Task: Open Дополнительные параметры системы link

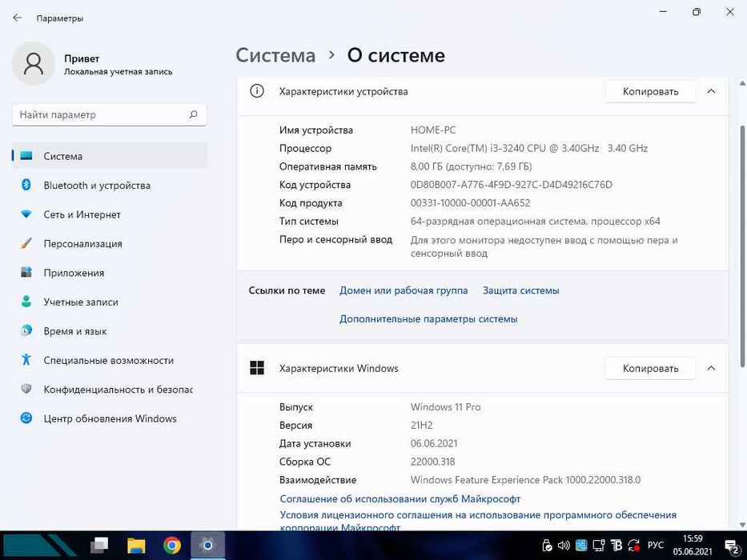Action: click(x=428, y=319)
